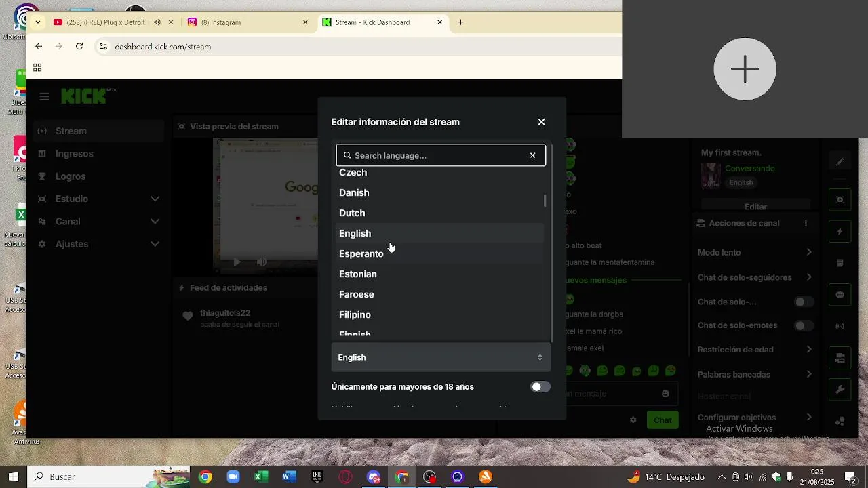
Task: Select Czech from the language list
Action: pyautogui.click(x=440, y=173)
